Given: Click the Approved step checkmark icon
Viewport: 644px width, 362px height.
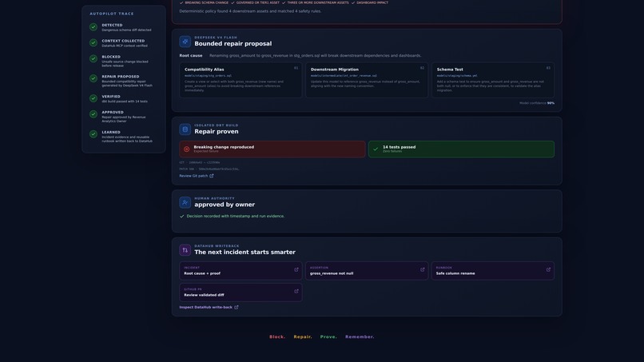Looking at the screenshot, I should click(x=93, y=114).
